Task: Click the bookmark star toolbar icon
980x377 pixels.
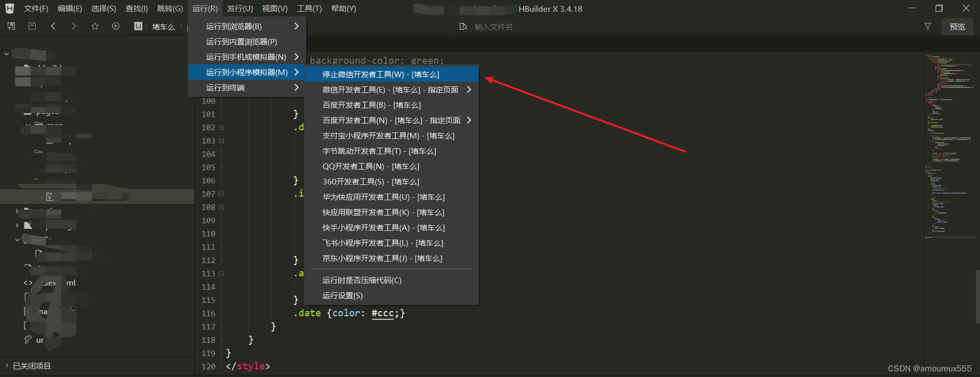Action: point(95,26)
